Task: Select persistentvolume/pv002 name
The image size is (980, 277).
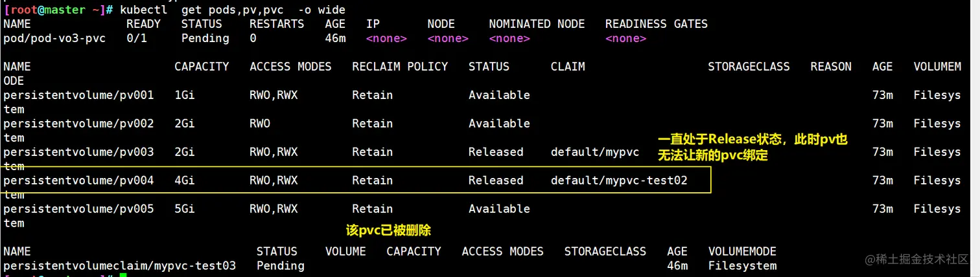Action: coord(78,124)
